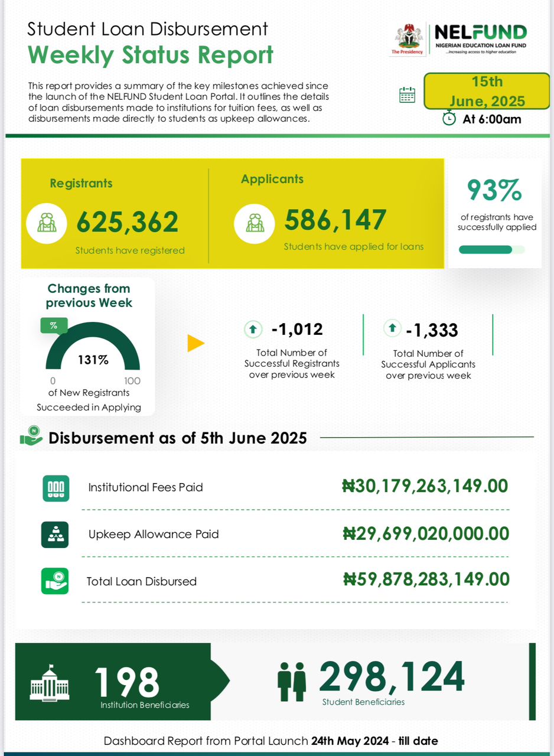The image size is (554, 756).
Task: Click the Upkeep Allowance Paid icon
Action: click(56, 535)
